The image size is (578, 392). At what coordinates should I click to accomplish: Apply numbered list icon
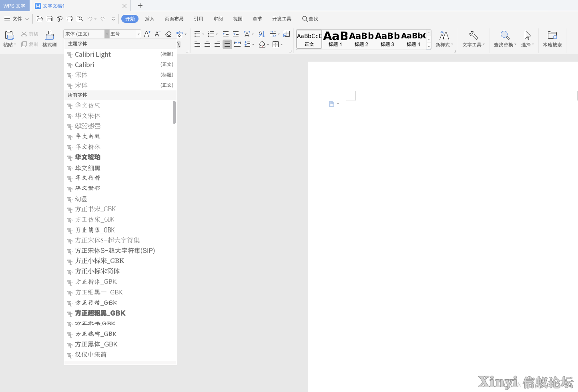pos(211,34)
